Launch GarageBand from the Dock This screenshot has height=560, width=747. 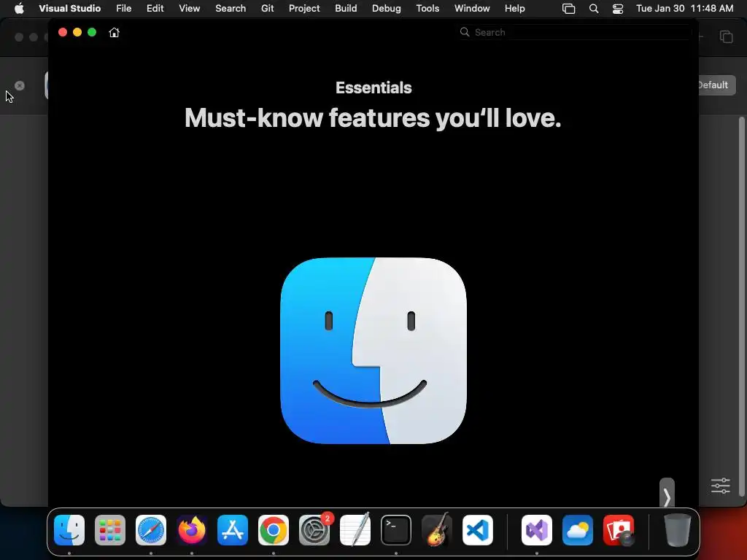coord(436,530)
